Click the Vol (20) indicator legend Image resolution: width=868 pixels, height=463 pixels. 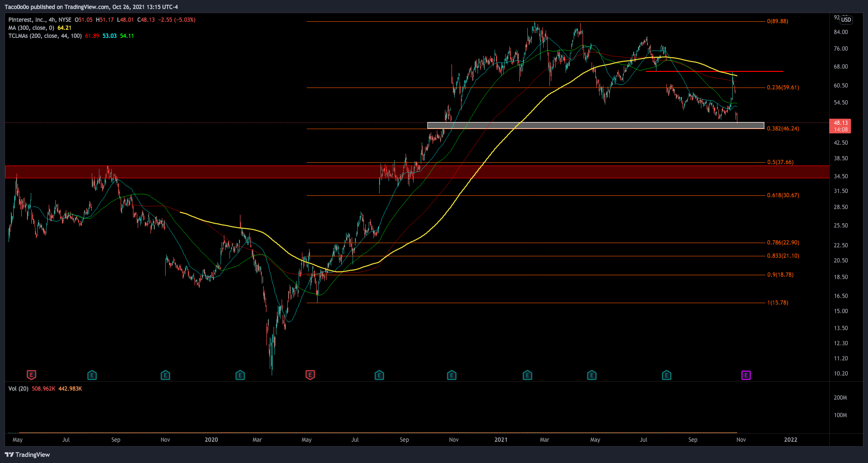click(18, 389)
